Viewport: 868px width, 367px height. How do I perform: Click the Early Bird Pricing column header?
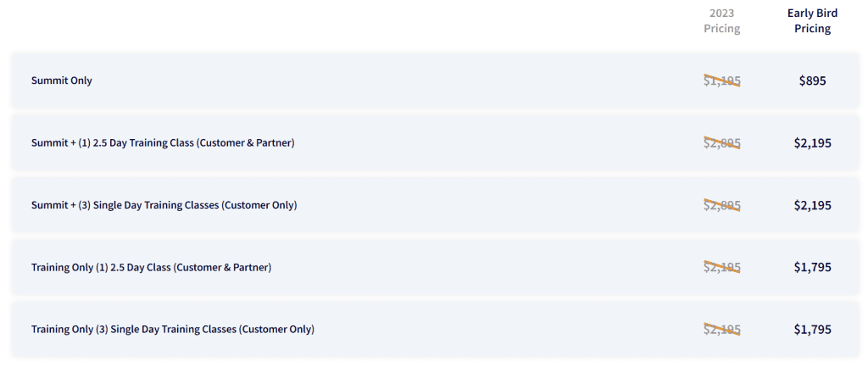pos(812,21)
